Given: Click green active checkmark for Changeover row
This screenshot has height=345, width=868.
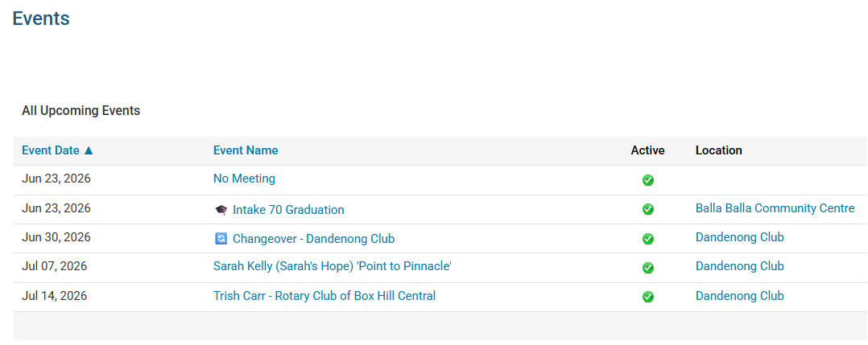Looking at the screenshot, I should (x=647, y=239).
